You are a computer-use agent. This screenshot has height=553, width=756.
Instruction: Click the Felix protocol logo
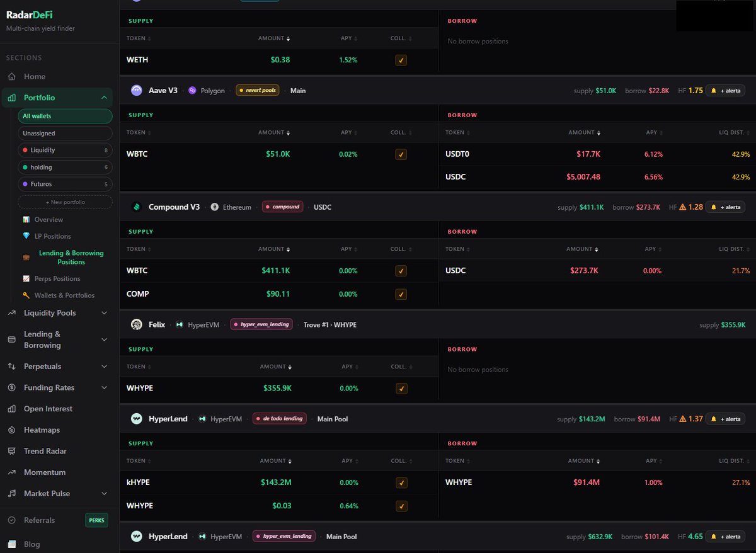click(137, 324)
